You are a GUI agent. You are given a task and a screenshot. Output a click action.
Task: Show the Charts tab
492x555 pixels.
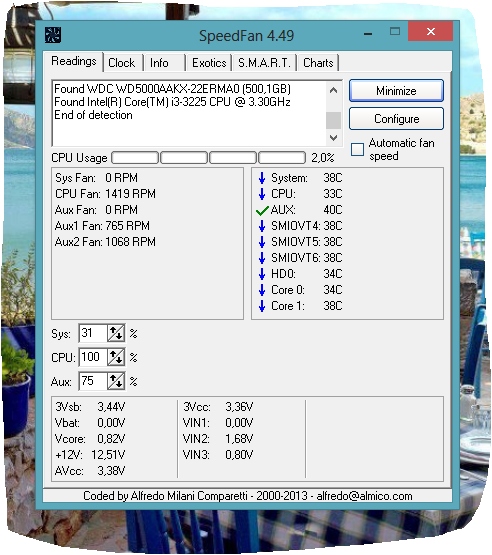[x=318, y=63]
